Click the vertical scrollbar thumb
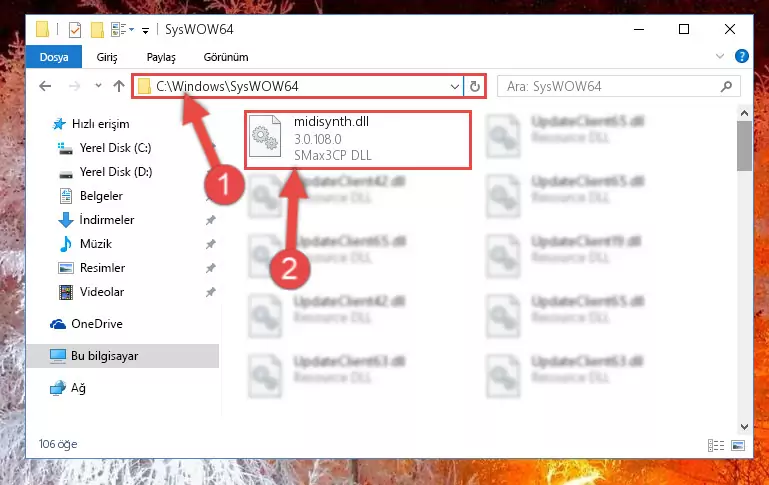769x485 pixels. (744, 146)
